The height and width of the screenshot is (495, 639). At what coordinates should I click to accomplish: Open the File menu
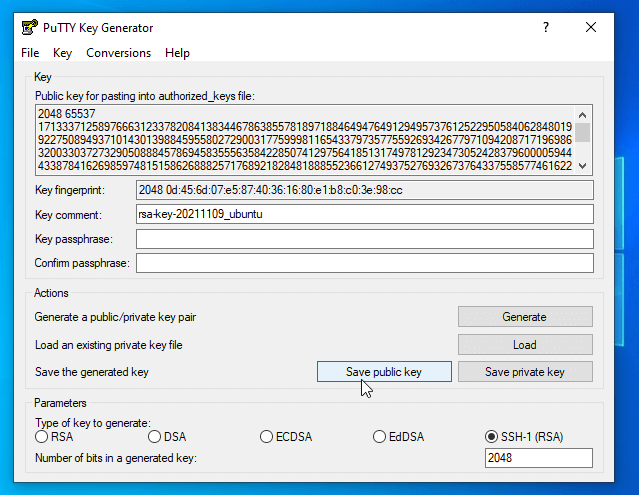pos(30,53)
